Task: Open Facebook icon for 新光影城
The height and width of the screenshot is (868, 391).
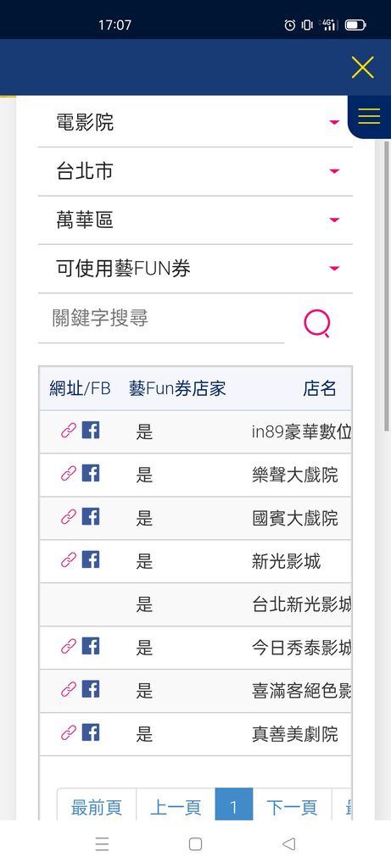Action: coord(91,559)
